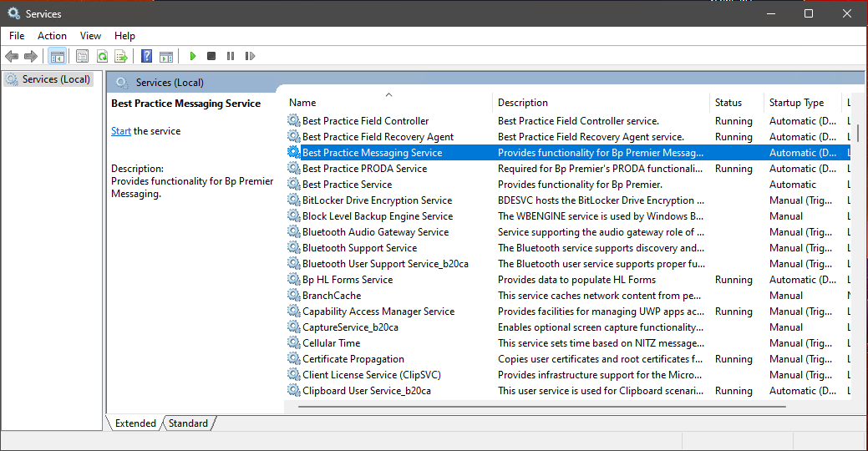Click the Export List toolbar icon
This screenshot has height=451, width=868.
coord(121,56)
